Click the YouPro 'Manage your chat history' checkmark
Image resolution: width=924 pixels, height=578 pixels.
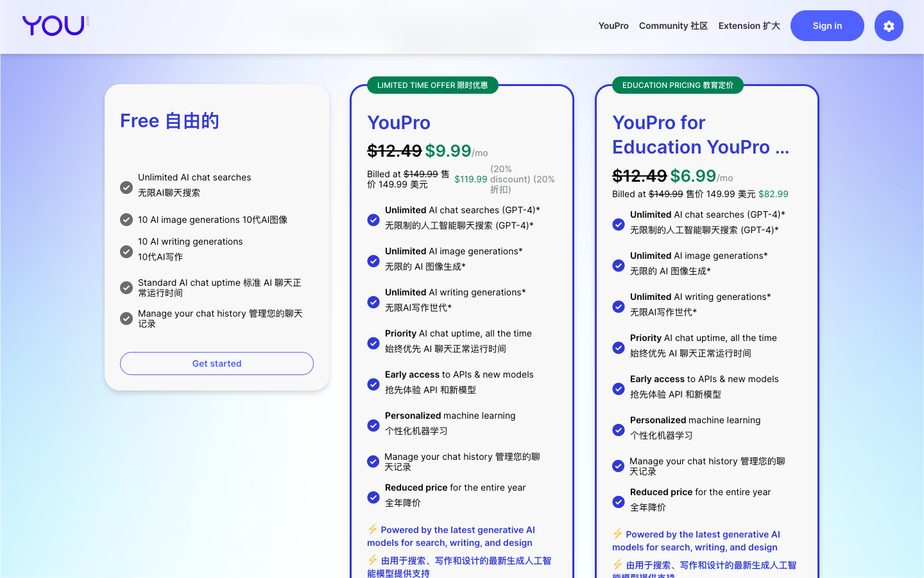pos(373,462)
